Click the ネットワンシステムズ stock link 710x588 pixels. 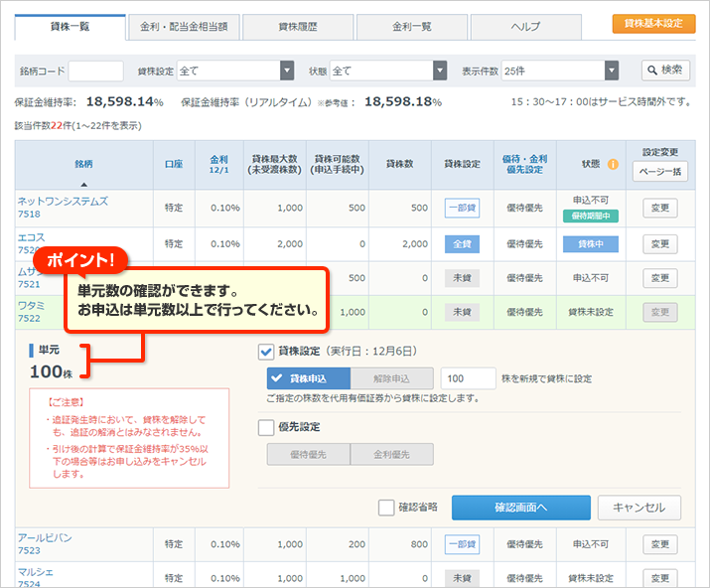63,201
